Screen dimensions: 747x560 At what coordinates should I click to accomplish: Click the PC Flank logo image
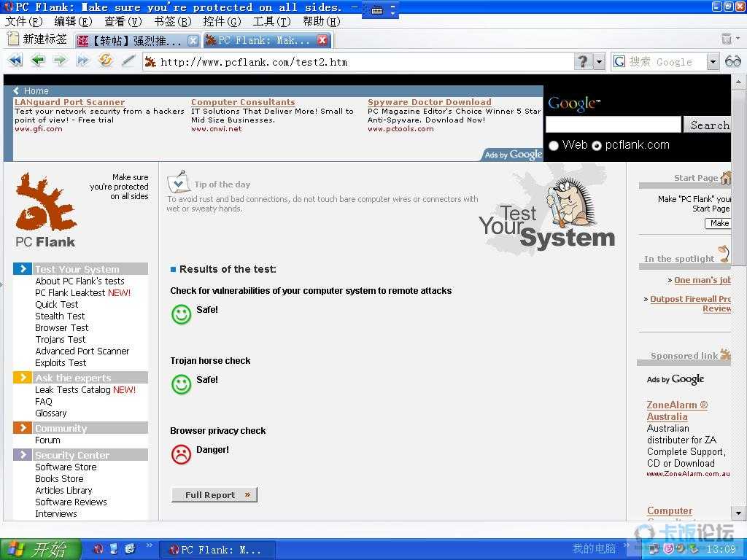click(46, 210)
